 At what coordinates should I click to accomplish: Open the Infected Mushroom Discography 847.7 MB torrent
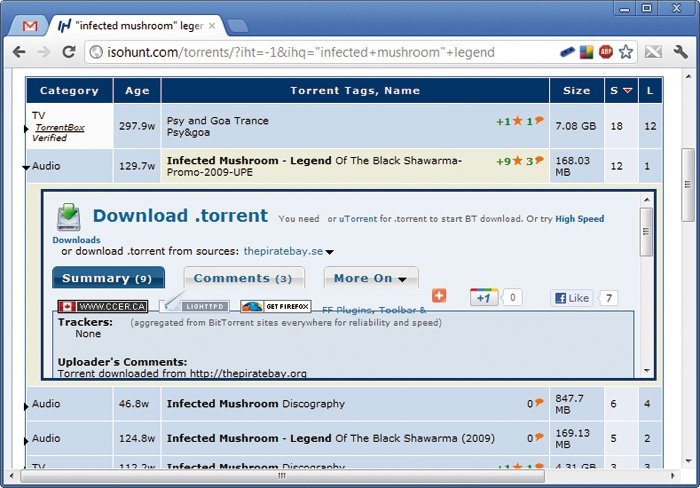[x=256, y=404]
